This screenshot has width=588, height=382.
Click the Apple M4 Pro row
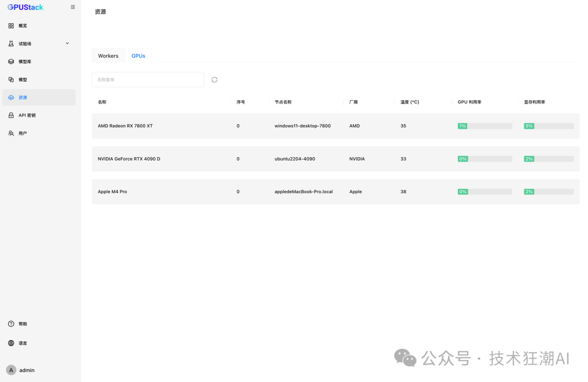click(335, 192)
